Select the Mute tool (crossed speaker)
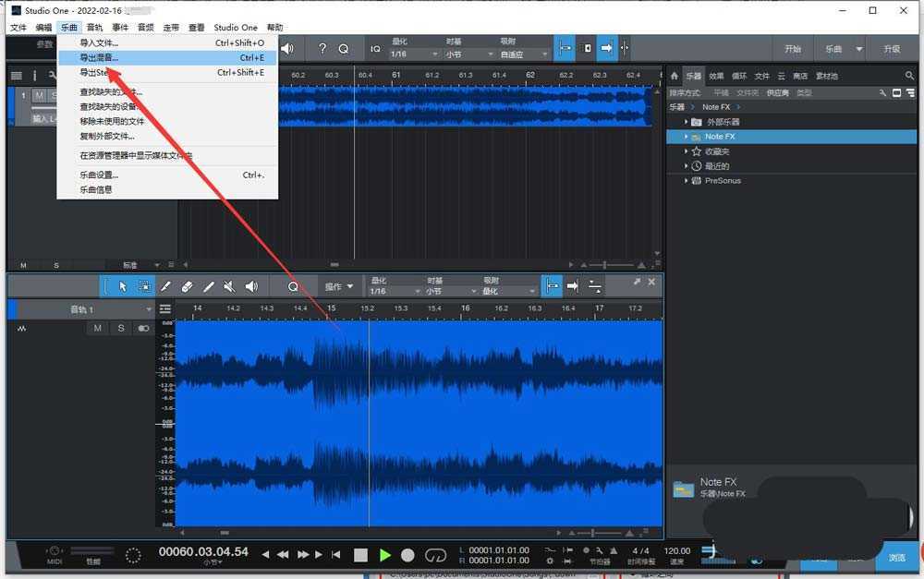 pyautogui.click(x=229, y=287)
